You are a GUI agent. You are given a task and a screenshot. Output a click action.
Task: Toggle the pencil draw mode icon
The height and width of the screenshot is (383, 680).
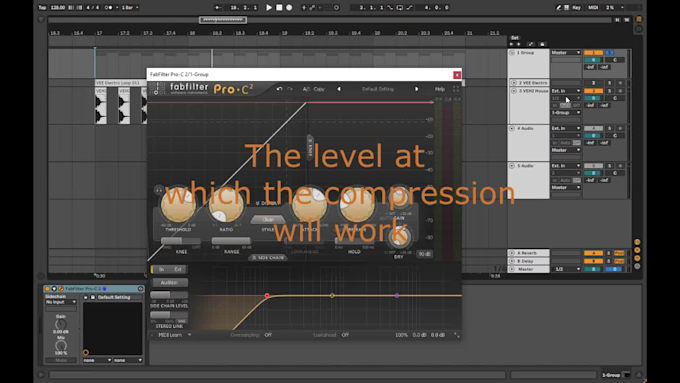(x=559, y=7)
